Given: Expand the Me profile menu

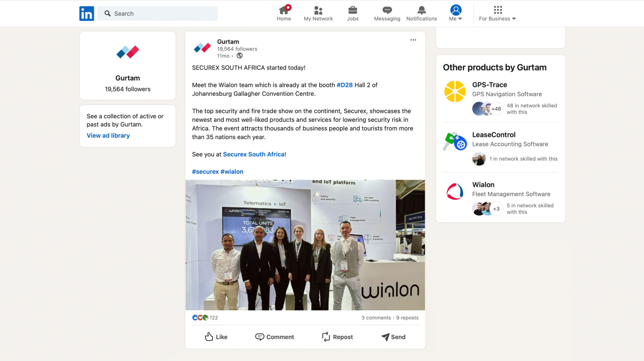Looking at the screenshot, I should pos(456,13).
